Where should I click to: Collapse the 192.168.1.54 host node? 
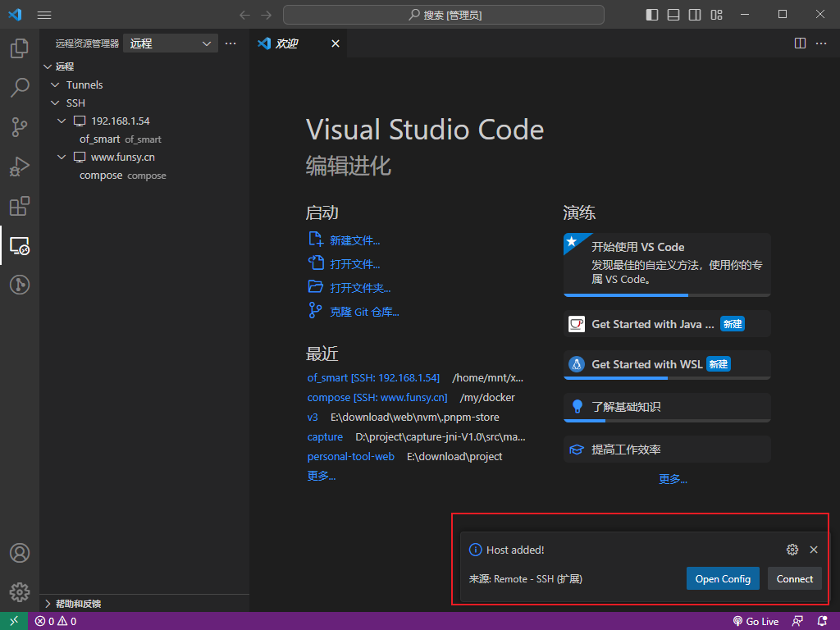point(144,121)
